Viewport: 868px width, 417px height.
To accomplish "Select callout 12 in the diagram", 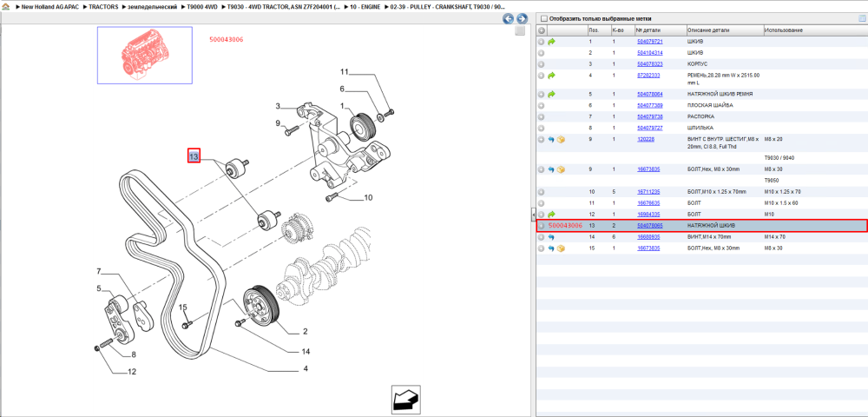I will pyautogui.click(x=132, y=372).
